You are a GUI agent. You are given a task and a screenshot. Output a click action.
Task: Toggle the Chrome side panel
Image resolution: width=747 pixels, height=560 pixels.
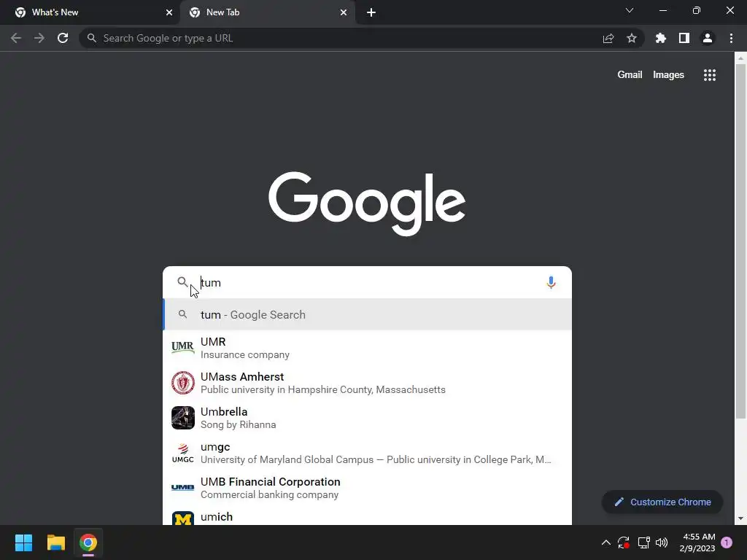(684, 38)
